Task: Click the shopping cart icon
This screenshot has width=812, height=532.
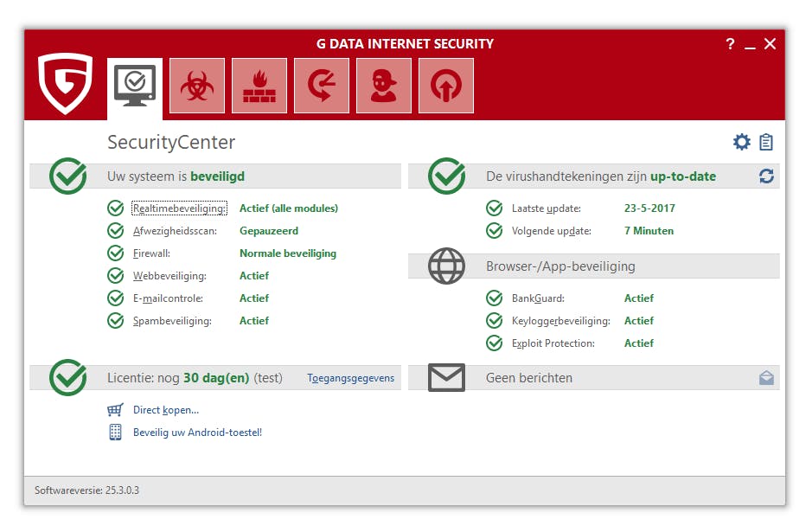Action: click(115, 410)
